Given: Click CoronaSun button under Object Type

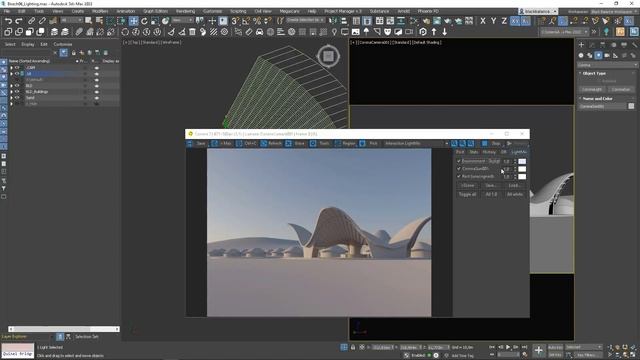Looking at the screenshot, I should click(x=621, y=89).
